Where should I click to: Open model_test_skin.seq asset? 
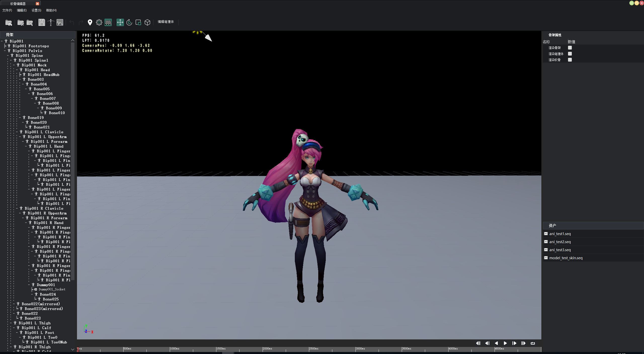click(593, 258)
